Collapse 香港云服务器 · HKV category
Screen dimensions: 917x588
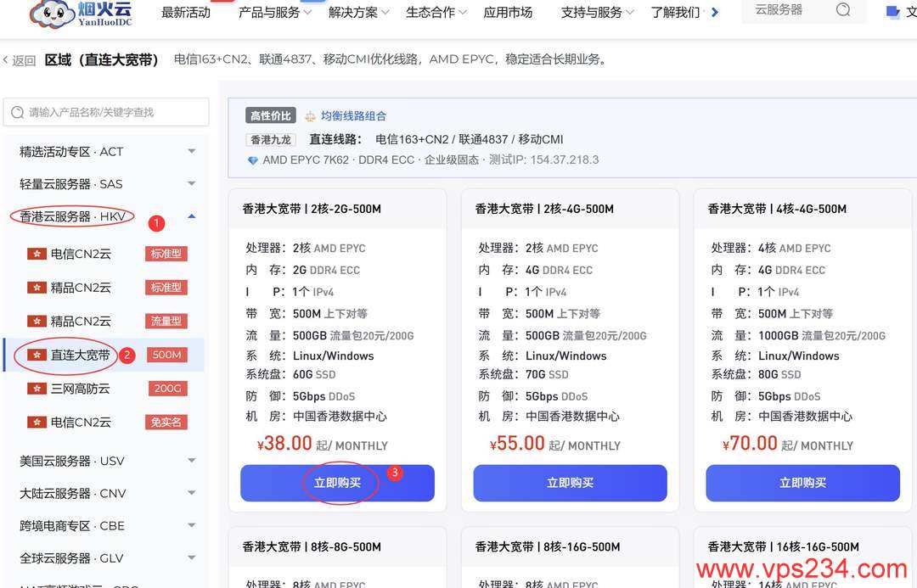tap(107, 217)
